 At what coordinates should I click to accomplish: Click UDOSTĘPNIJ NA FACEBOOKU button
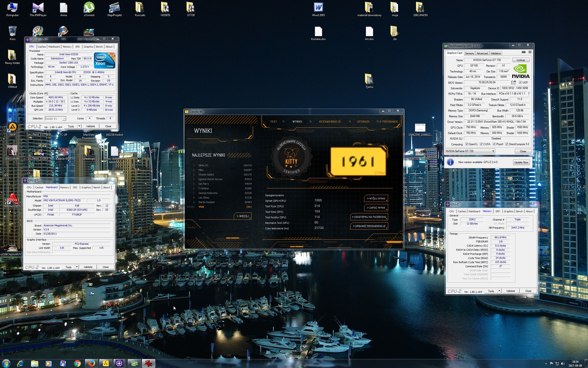369,217
